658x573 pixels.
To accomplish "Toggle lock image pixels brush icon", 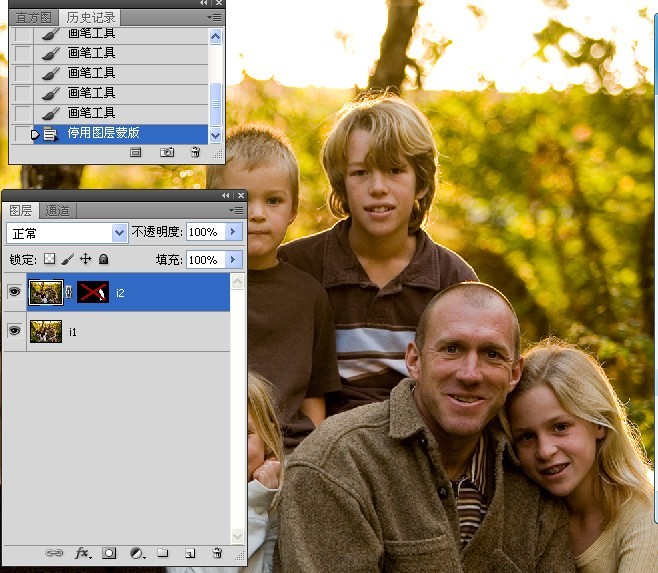I will tap(67, 259).
